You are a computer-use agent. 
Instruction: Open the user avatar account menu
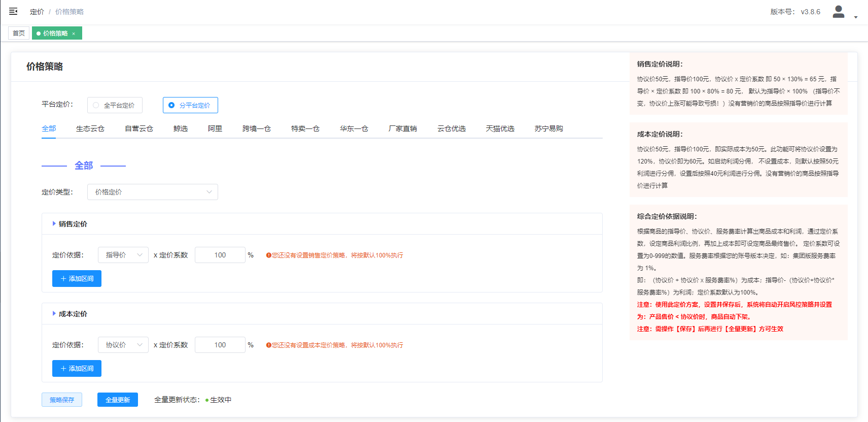point(839,12)
